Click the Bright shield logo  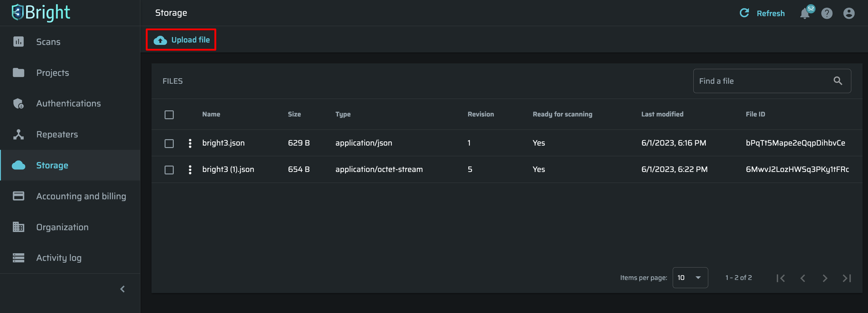(18, 12)
